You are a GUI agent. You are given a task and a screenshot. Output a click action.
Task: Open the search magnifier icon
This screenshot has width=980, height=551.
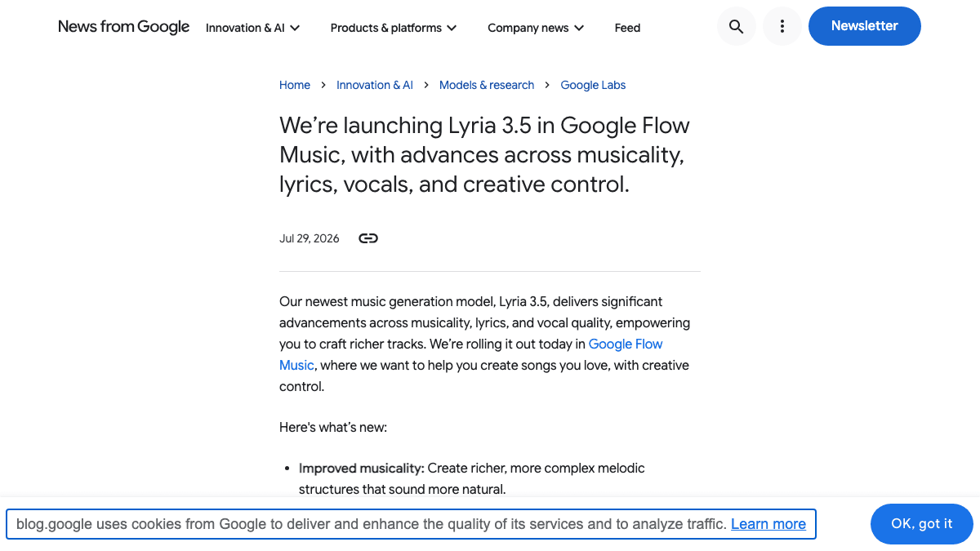click(x=736, y=27)
